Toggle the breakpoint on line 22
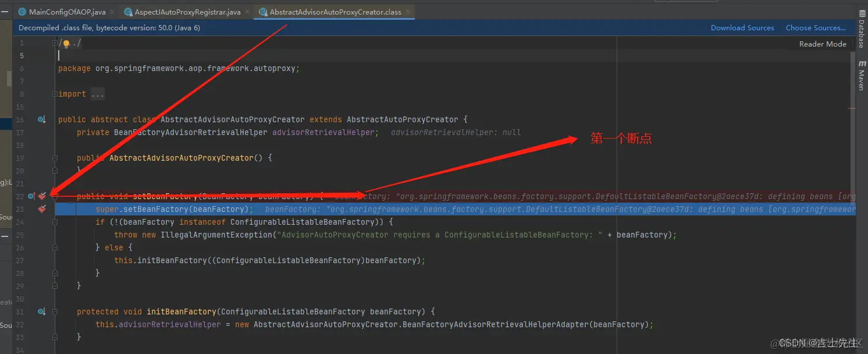This screenshot has height=354, width=868. [x=42, y=196]
